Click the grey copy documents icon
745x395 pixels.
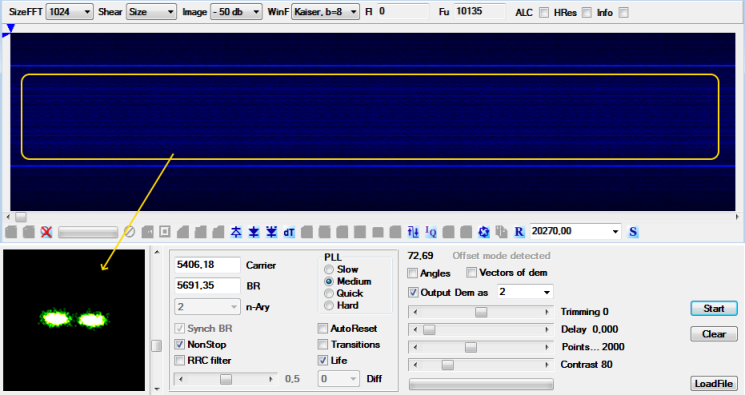click(501, 232)
